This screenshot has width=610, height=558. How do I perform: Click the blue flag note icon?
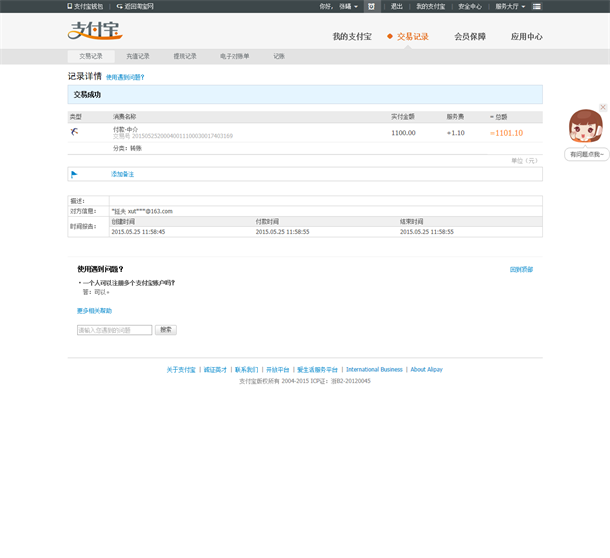(x=74, y=174)
